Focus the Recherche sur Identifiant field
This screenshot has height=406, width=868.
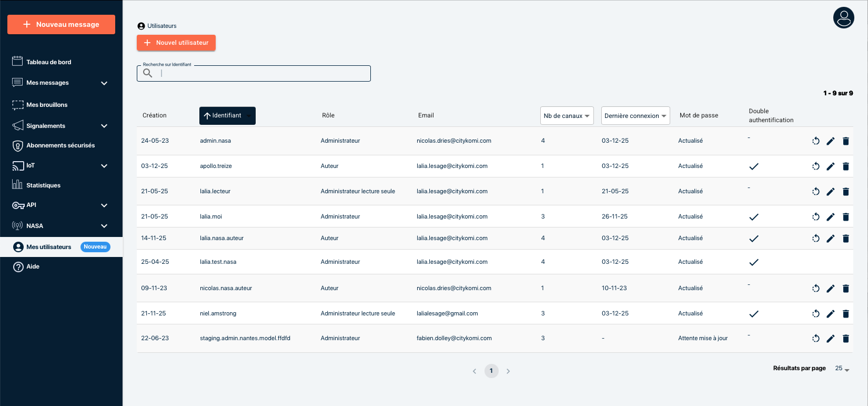[263, 74]
